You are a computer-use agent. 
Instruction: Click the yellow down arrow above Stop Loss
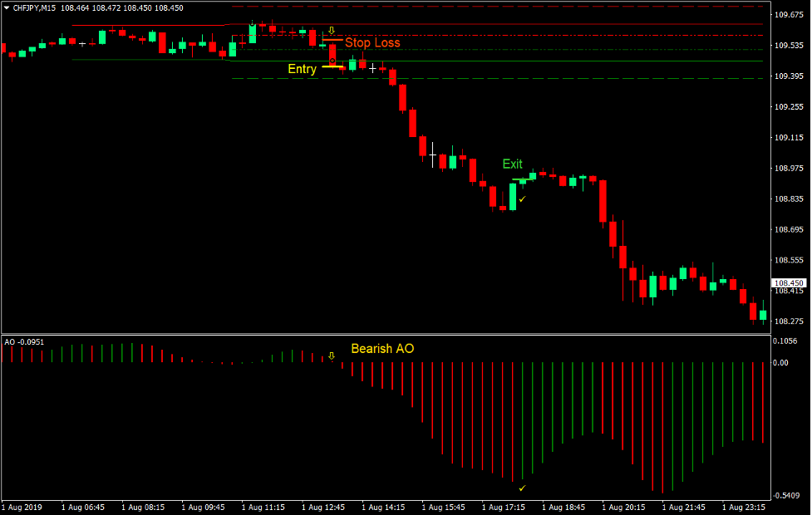pos(332,29)
